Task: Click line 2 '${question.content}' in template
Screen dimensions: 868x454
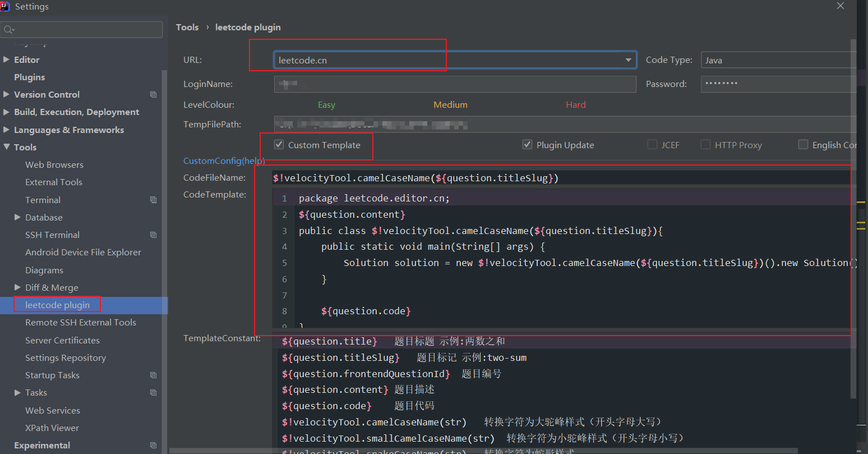Action: click(352, 214)
